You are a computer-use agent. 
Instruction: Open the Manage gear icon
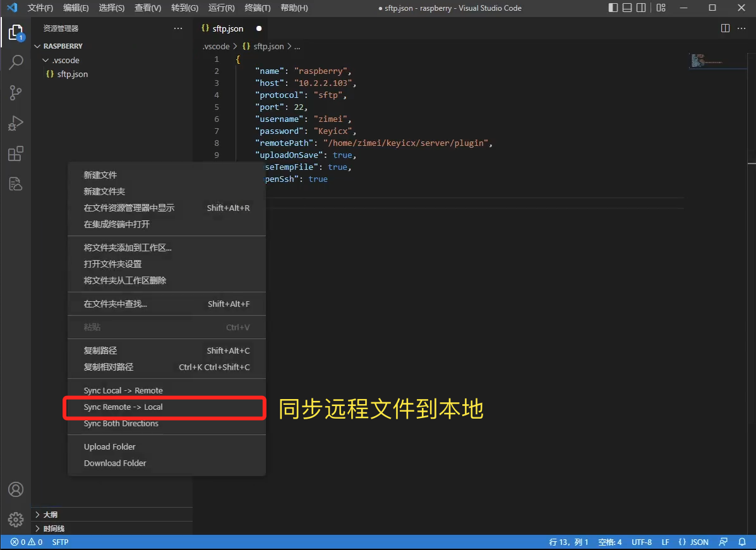click(15, 519)
